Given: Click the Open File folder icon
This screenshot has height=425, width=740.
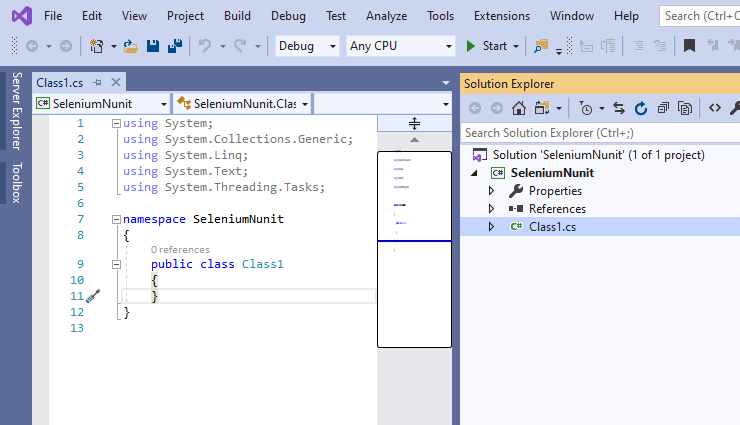Looking at the screenshot, I should tap(130, 46).
